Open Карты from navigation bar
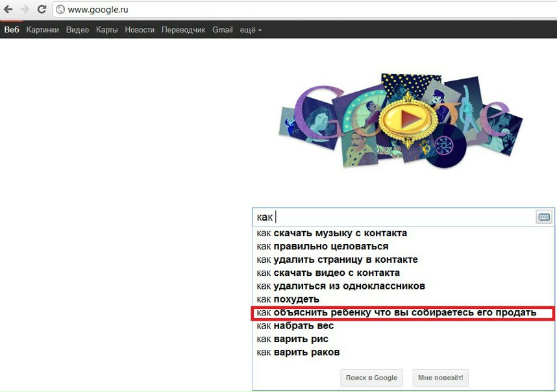This screenshot has width=557, height=392. coord(106,30)
